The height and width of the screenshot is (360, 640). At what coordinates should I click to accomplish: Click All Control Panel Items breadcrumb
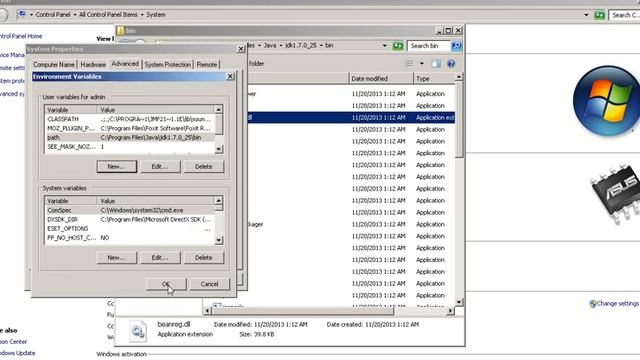tap(108, 15)
